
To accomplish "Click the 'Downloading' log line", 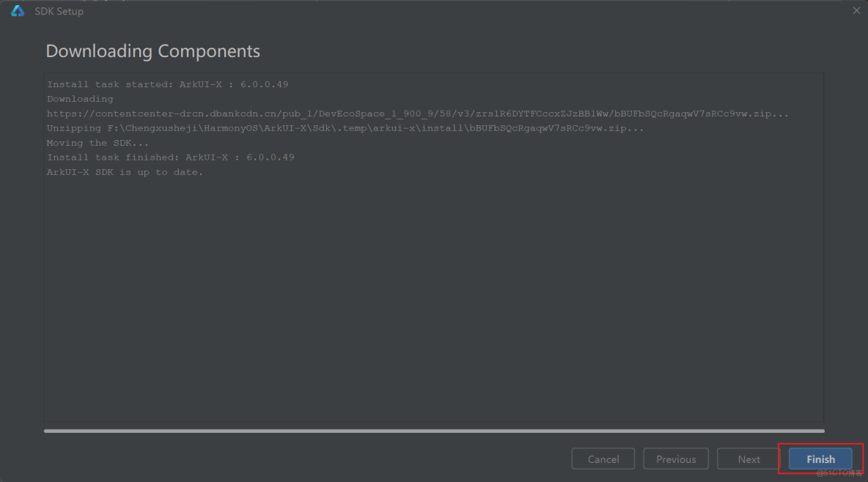I will click(80, 99).
